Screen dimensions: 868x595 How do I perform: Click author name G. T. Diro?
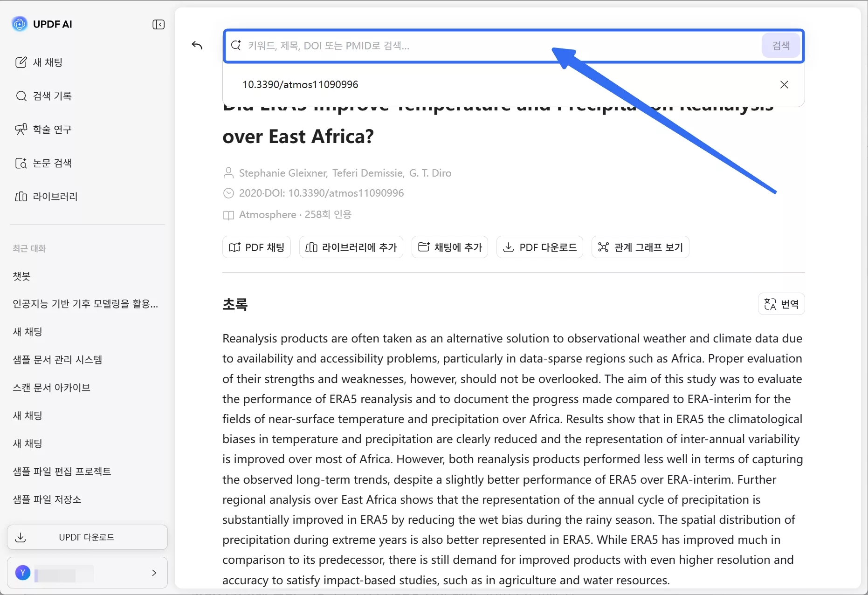click(x=430, y=173)
